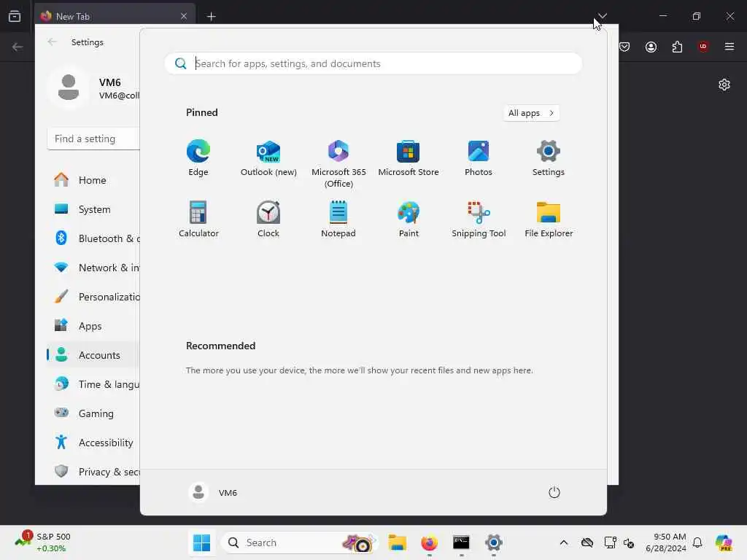Open the Pocket icon in Firefox toolbar
This screenshot has height=560, width=747.
coord(624,47)
